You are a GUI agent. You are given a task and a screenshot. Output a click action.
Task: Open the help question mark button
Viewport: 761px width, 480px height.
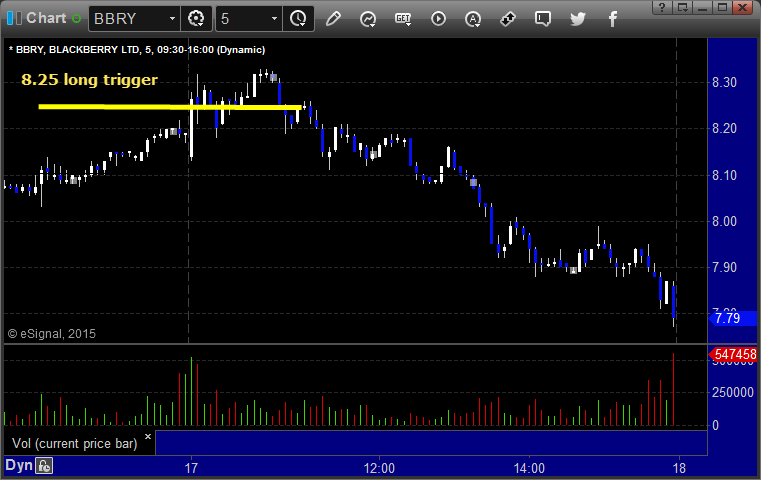[662, 7]
